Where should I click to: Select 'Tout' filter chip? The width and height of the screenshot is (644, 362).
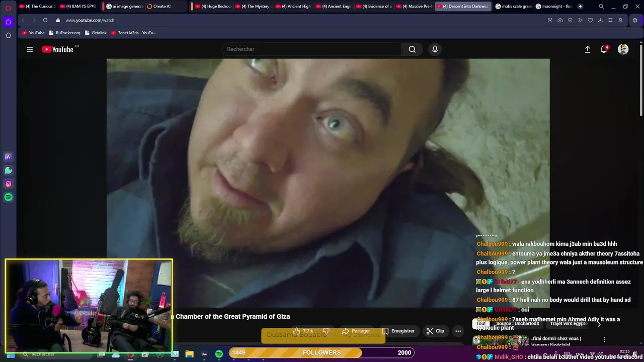[x=481, y=323]
